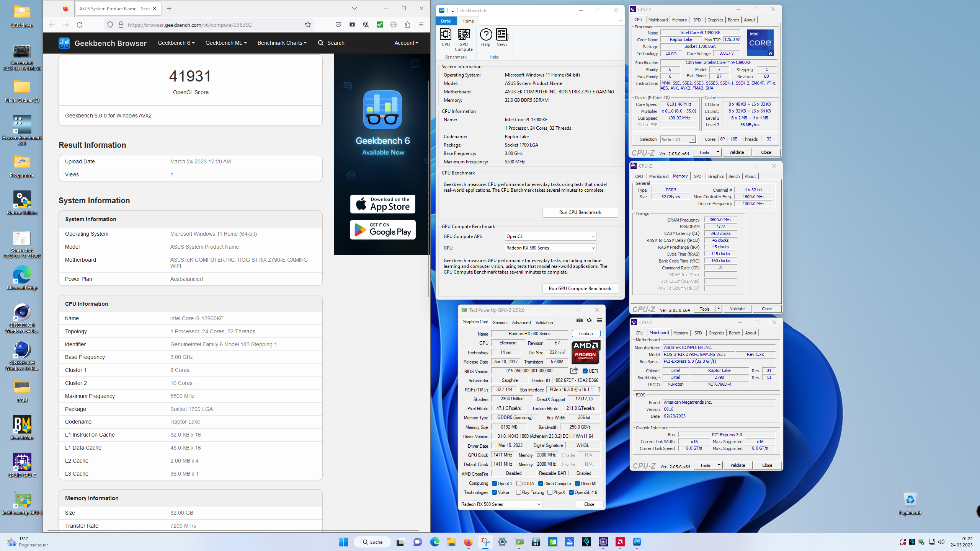The height and width of the screenshot is (551, 980).
Task: Click the GPU Compute icon in Geekbench ribbon
Action: (464, 40)
